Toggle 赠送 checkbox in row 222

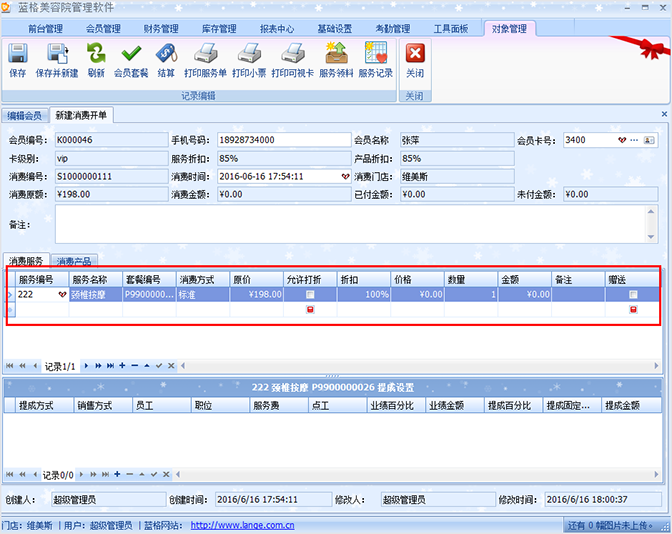(x=633, y=295)
